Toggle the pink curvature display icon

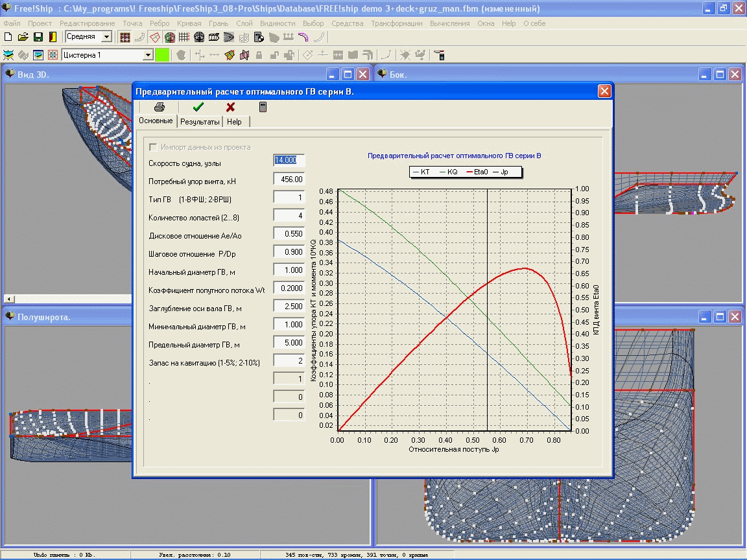[x=303, y=37]
